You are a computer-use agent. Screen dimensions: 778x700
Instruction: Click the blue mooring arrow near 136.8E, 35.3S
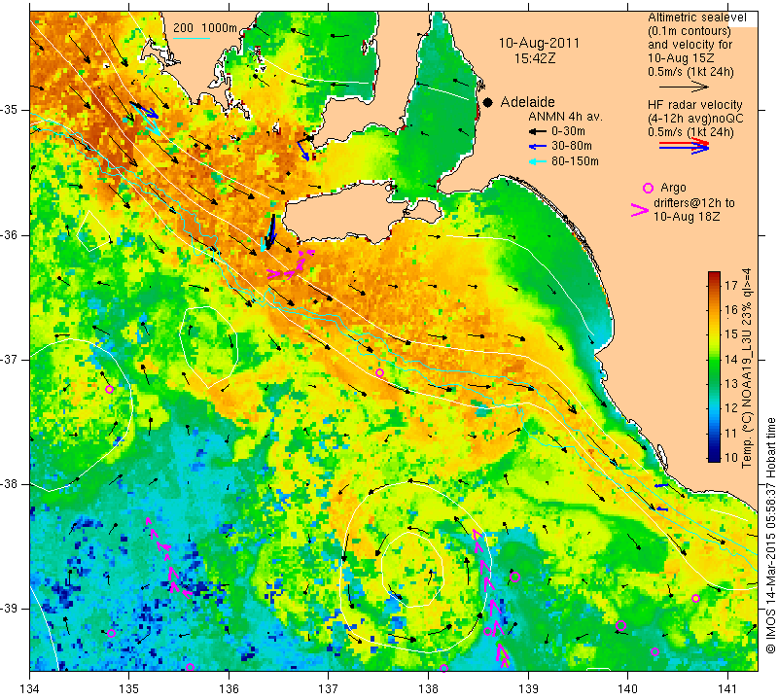pyautogui.click(x=303, y=151)
